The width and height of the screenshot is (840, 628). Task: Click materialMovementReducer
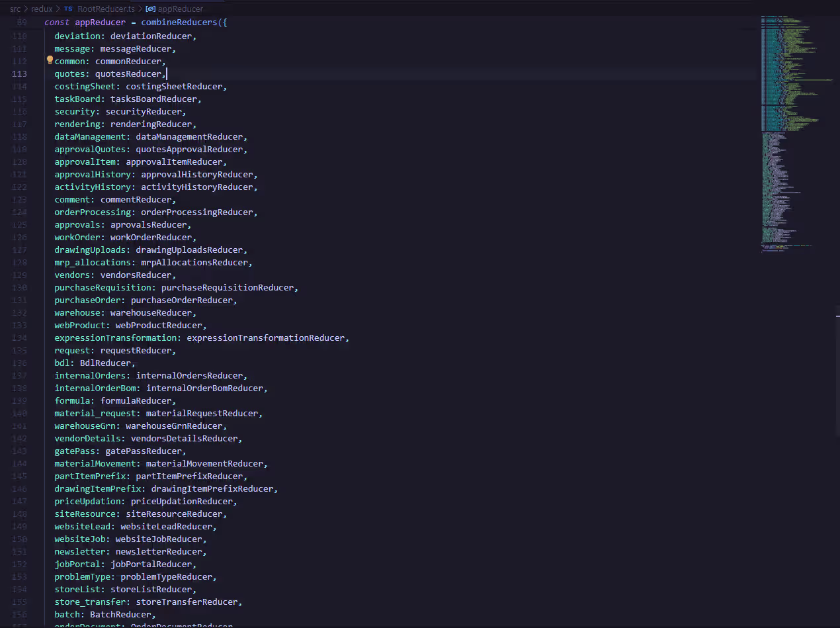[x=204, y=463]
